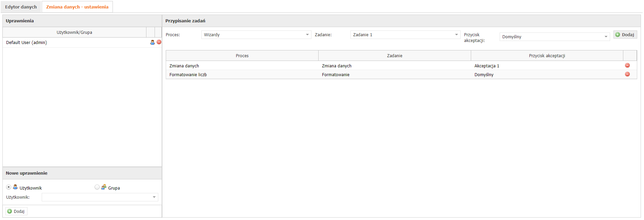Click the Zadanie column header
This screenshot has height=220, width=644.
(x=395, y=56)
